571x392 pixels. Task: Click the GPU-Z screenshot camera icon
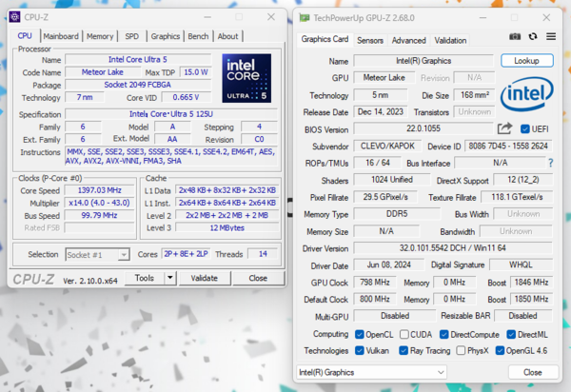515,36
